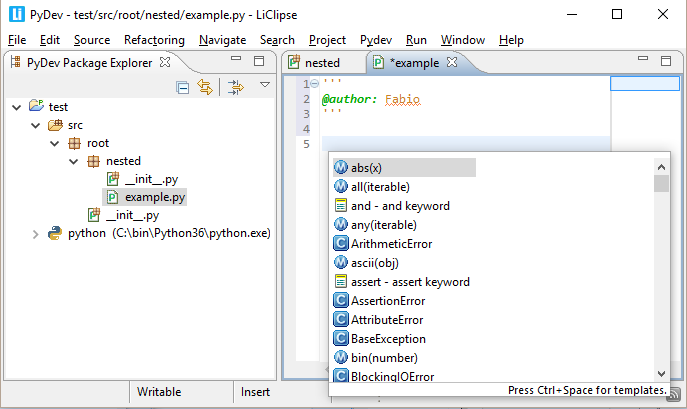Maximize the editor area
The width and height of the screenshot is (687, 409).
(666, 61)
